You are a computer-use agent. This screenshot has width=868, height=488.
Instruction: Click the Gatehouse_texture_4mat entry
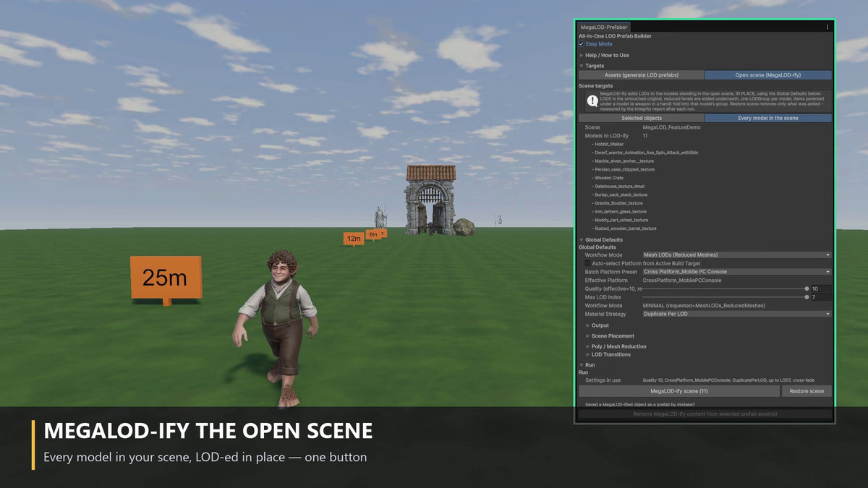click(618, 187)
